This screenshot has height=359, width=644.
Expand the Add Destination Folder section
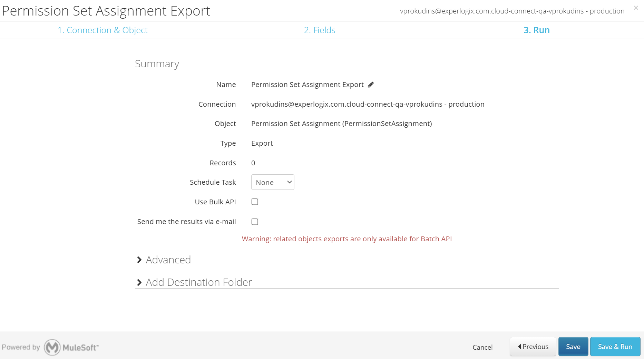194,282
